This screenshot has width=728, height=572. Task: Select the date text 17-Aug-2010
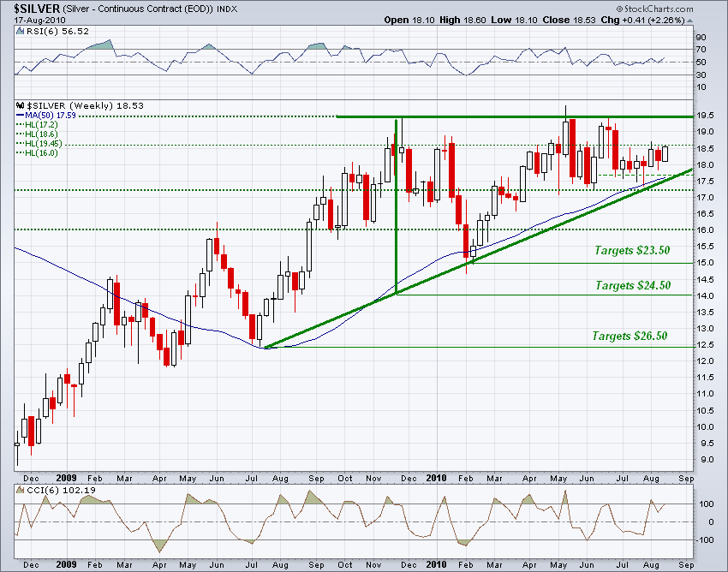[x=39, y=21]
